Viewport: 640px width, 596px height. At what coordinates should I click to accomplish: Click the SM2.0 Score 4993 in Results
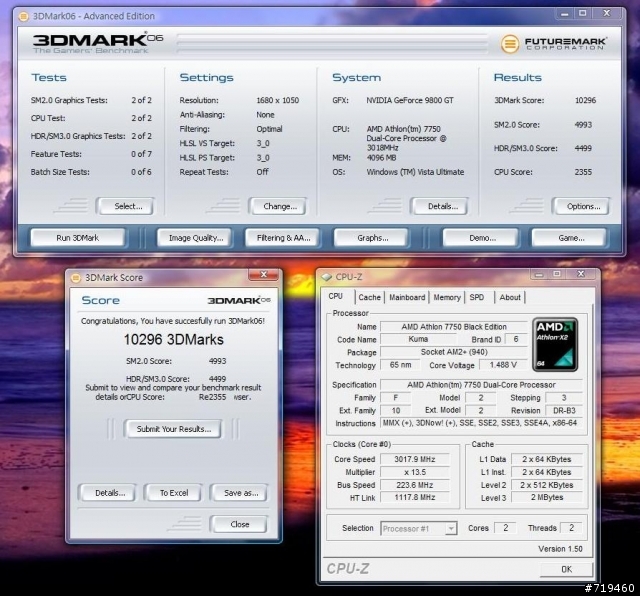pos(543,125)
